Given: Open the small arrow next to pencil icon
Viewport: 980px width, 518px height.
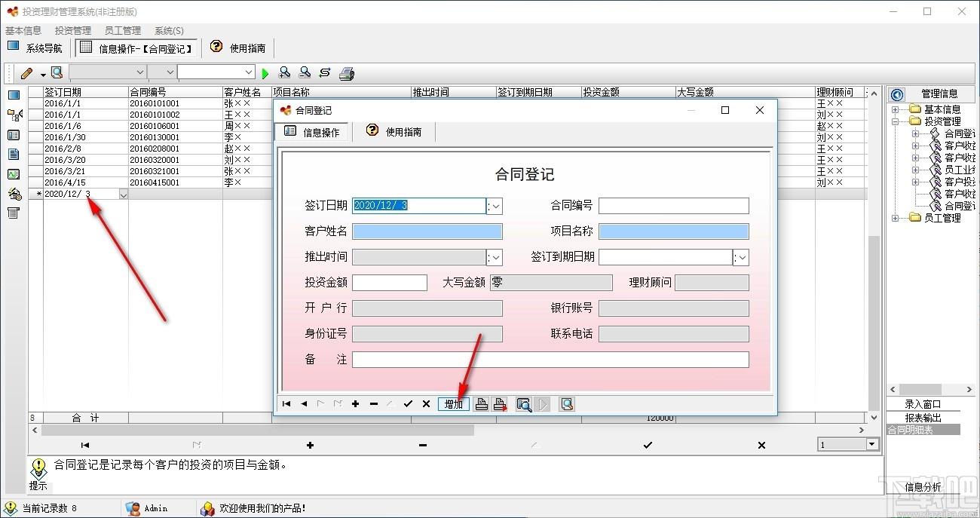Looking at the screenshot, I should pyautogui.click(x=43, y=75).
